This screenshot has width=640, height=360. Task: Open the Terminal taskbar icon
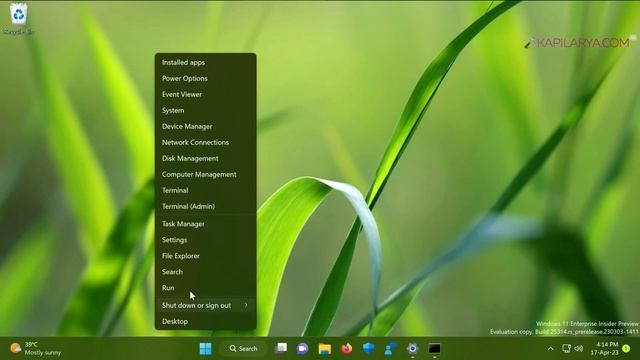point(434,349)
